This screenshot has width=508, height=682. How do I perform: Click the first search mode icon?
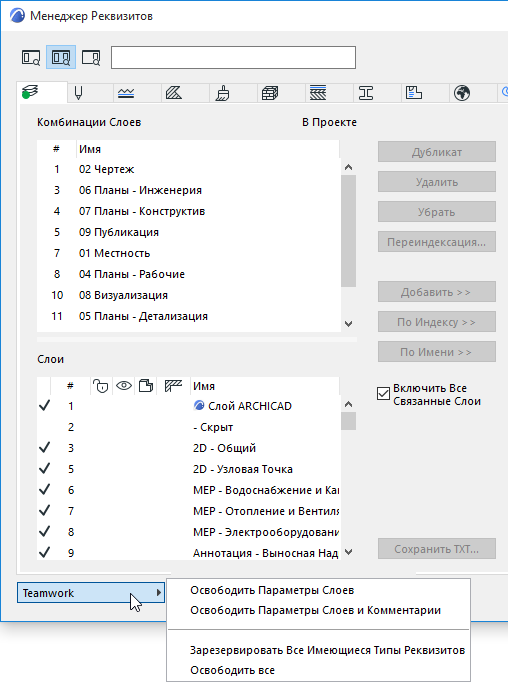coord(31,57)
